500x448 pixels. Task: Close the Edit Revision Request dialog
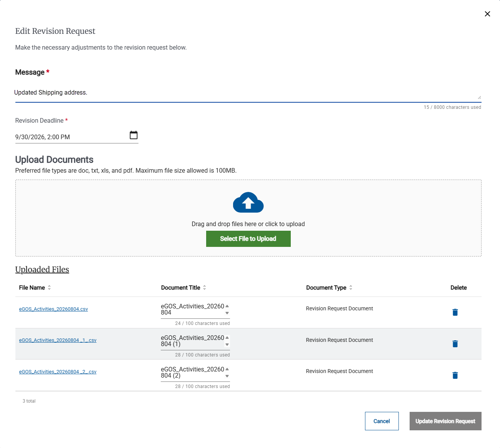point(487,14)
